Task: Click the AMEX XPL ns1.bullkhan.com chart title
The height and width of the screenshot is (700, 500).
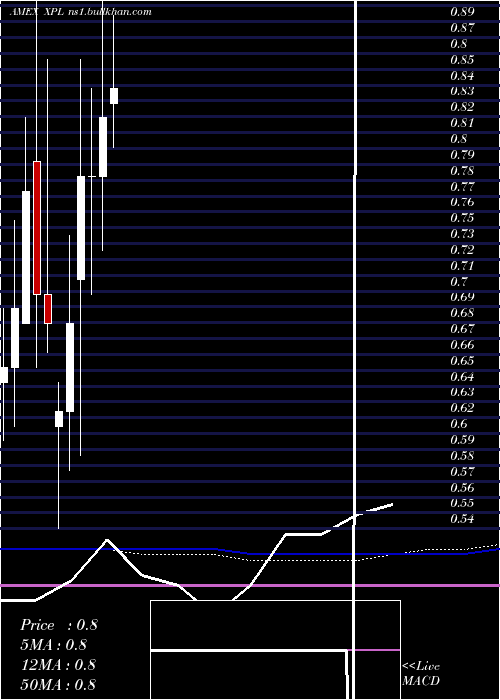Action: [81, 12]
